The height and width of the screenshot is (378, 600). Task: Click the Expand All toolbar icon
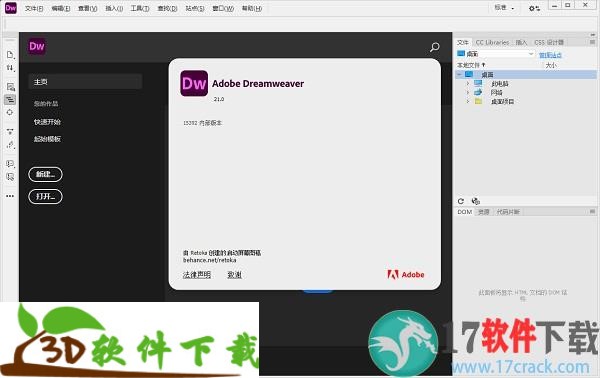[x=10, y=132]
